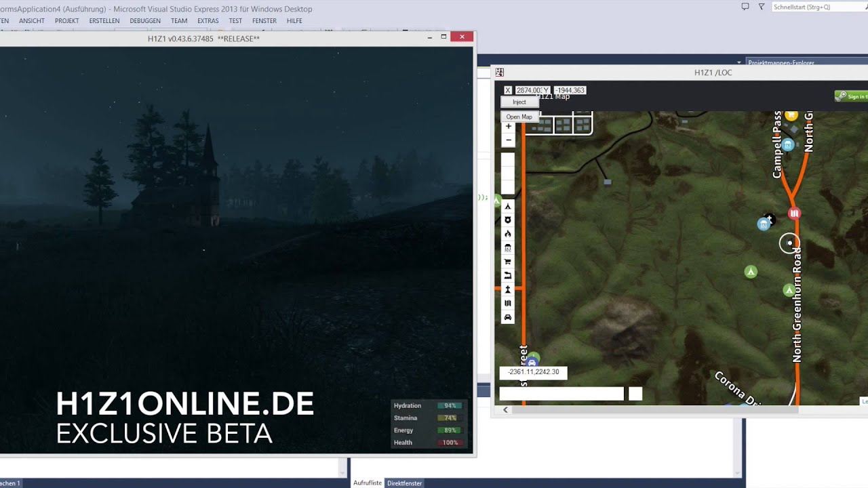Viewport: 868px width, 488px height.
Task: Click the wide white text box below coordinates
Action: [561, 394]
